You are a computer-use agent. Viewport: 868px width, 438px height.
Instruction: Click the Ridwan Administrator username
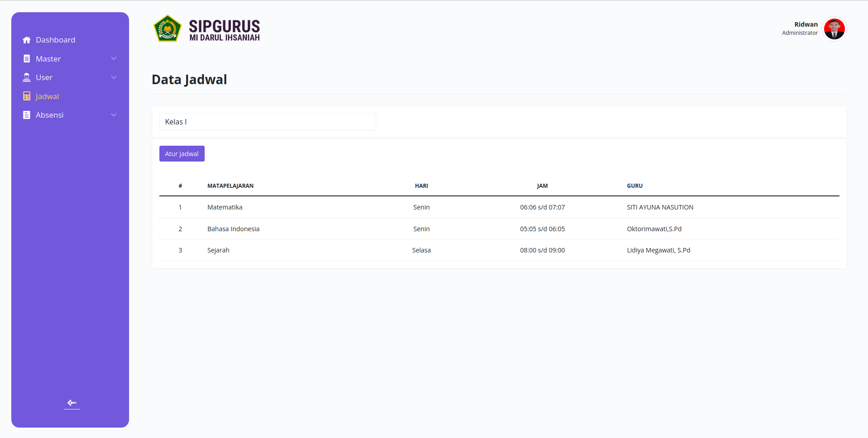800,29
